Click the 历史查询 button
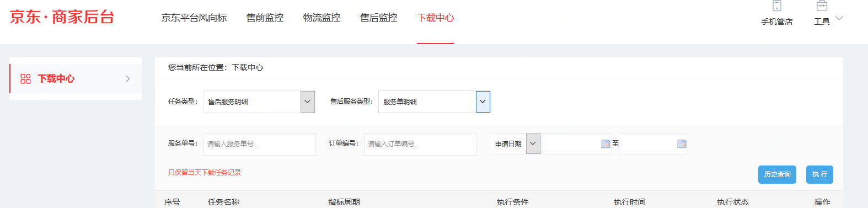868x208 pixels. point(777,174)
